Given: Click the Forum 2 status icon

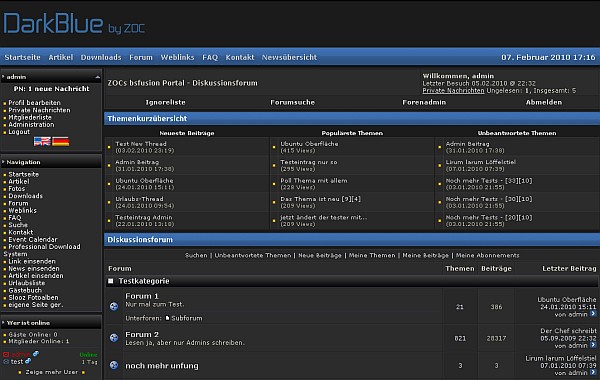Looking at the screenshot, I should [114, 338].
